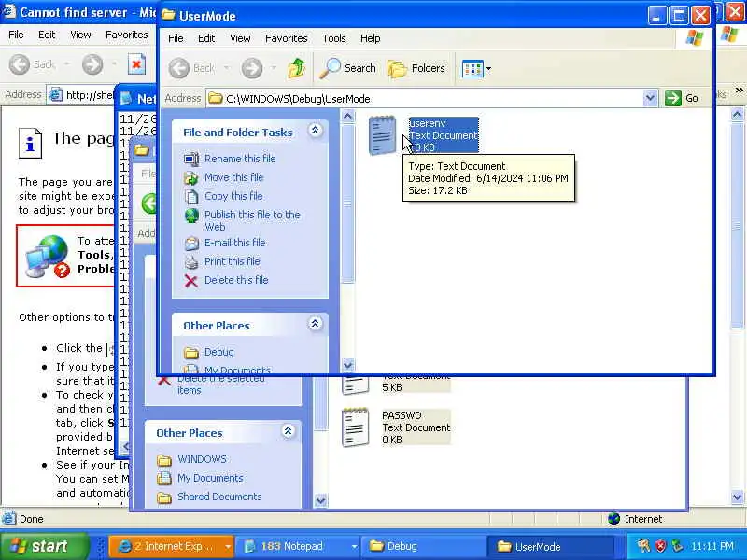Open the File menu in Internet Explorer

(x=16, y=35)
